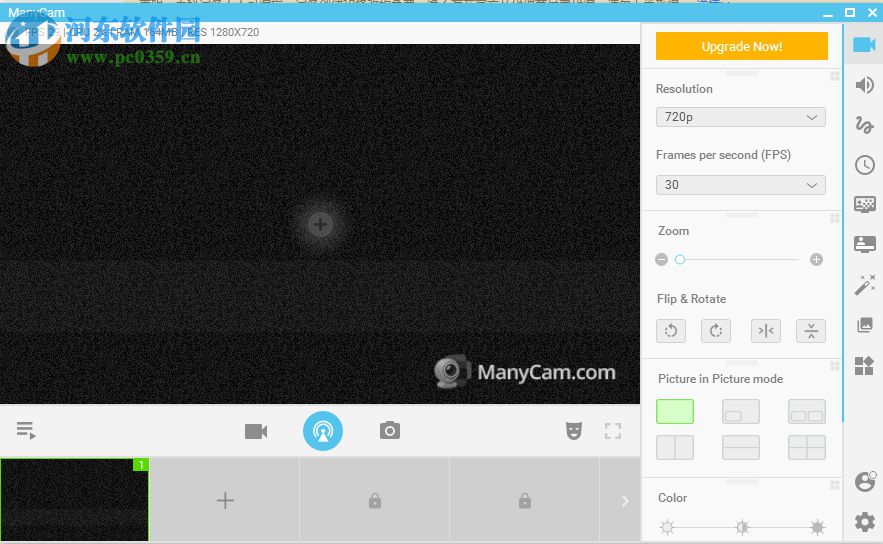Open the Gallery images icon
The width and height of the screenshot is (883, 544).
coord(864,325)
